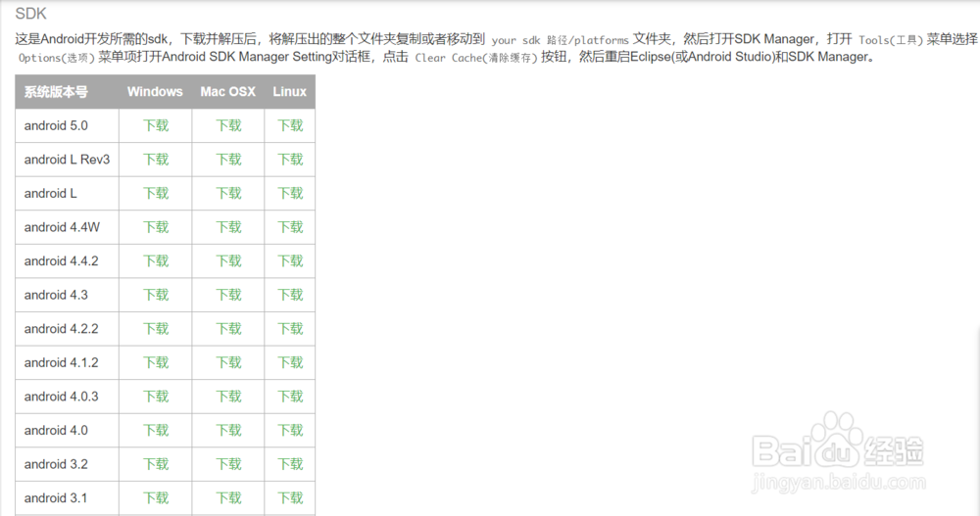Viewport: 980px width, 516px height.
Task: Click the 'your sdk 路径/platforms' code text
Action: (x=560, y=40)
